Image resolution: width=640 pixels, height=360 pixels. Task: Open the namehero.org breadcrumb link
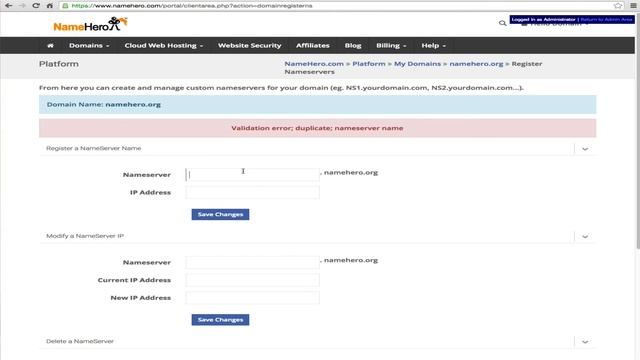[x=476, y=64]
